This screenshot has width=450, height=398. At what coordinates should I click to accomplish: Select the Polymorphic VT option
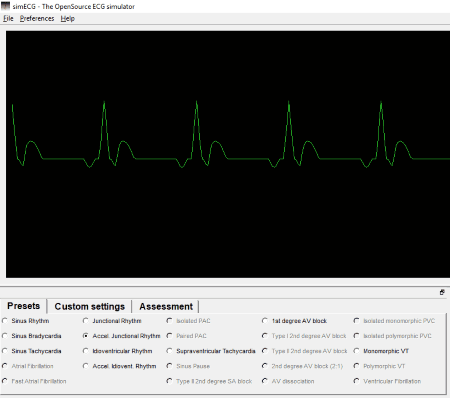[379, 366]
